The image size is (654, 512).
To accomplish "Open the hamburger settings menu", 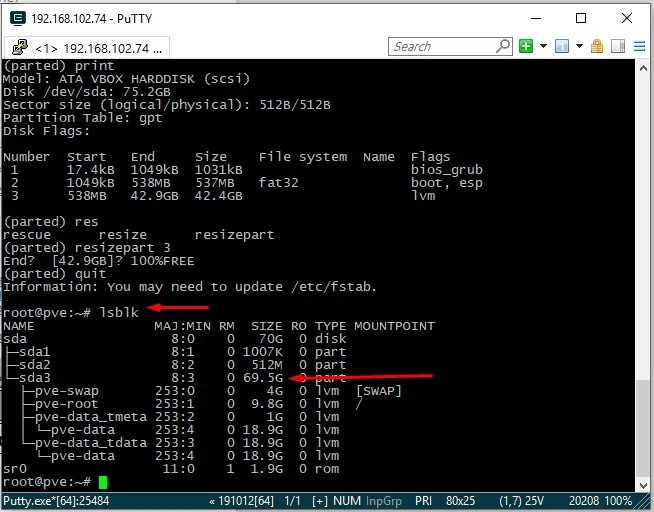I will 639,46.
